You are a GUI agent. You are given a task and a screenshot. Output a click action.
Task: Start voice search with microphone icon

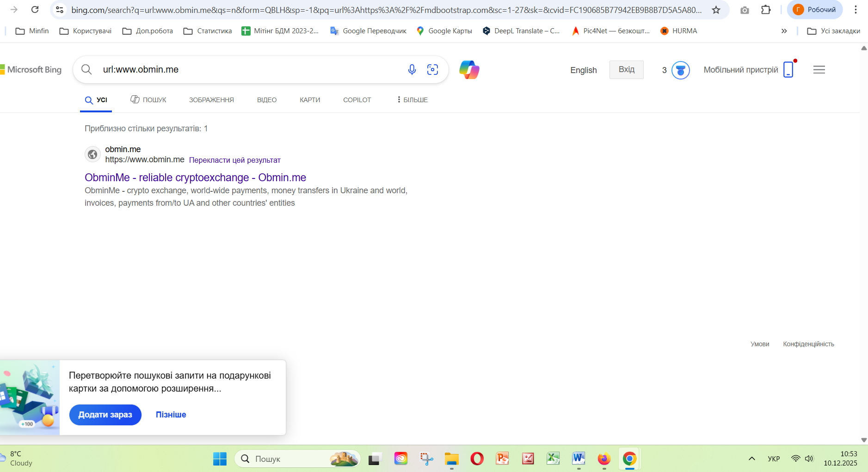[x=412, y=69]
